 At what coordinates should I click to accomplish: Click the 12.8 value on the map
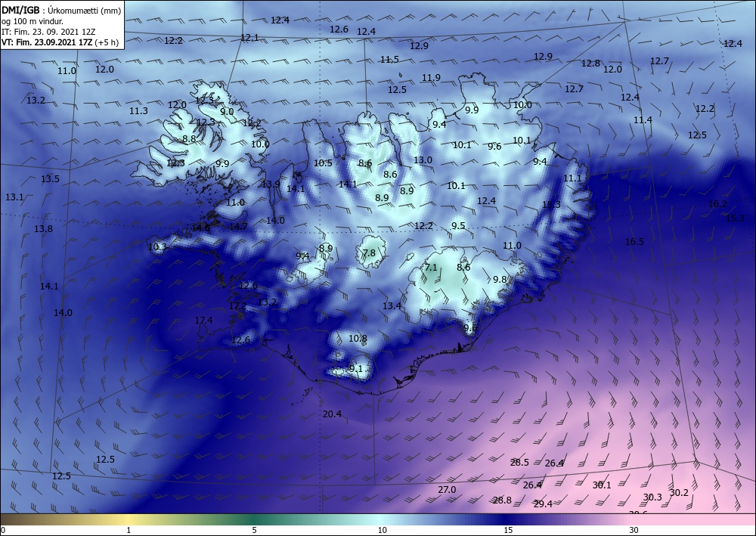pos(590,64)
